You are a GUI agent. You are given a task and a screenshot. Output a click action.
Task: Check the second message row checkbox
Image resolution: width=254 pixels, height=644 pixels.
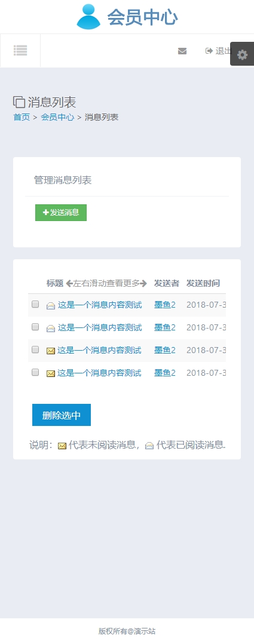point(35,327)
